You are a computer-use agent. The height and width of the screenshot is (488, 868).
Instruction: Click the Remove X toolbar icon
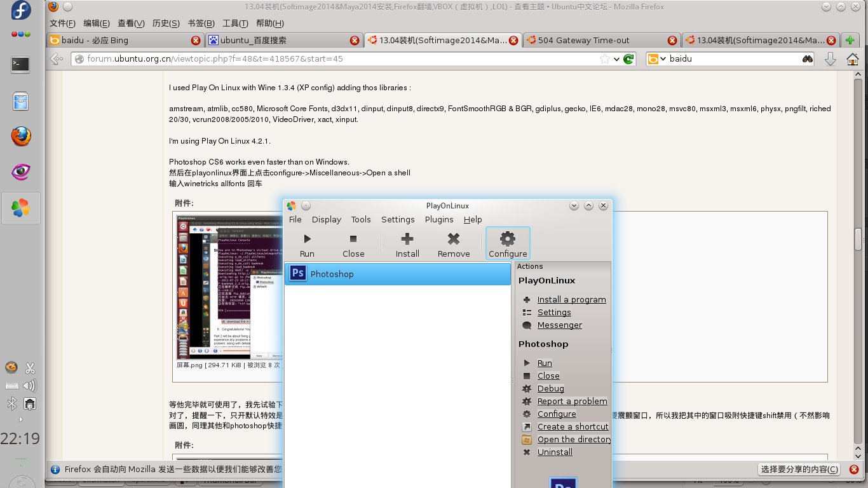point(454,239)
